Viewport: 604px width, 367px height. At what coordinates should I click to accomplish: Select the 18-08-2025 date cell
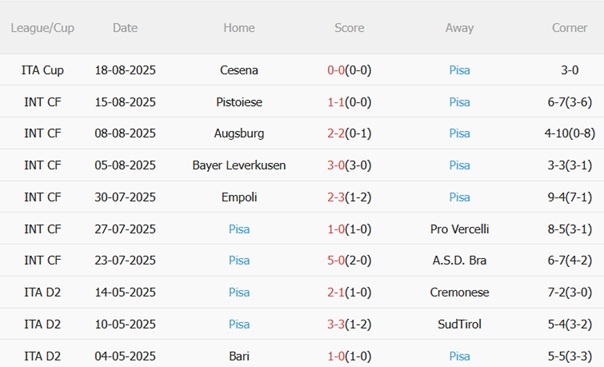(125, 70)
